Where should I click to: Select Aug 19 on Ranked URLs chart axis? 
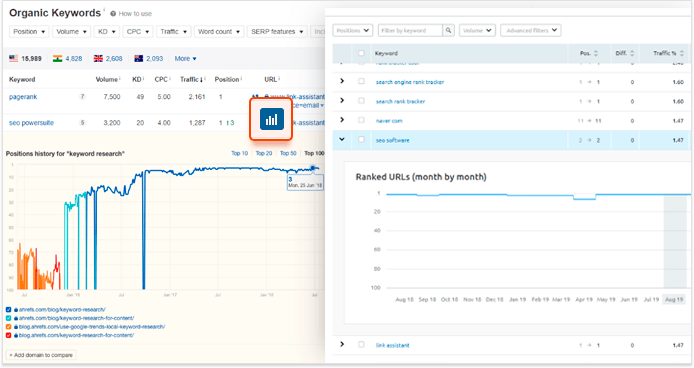pyautogui.click(x=674, y=299)
